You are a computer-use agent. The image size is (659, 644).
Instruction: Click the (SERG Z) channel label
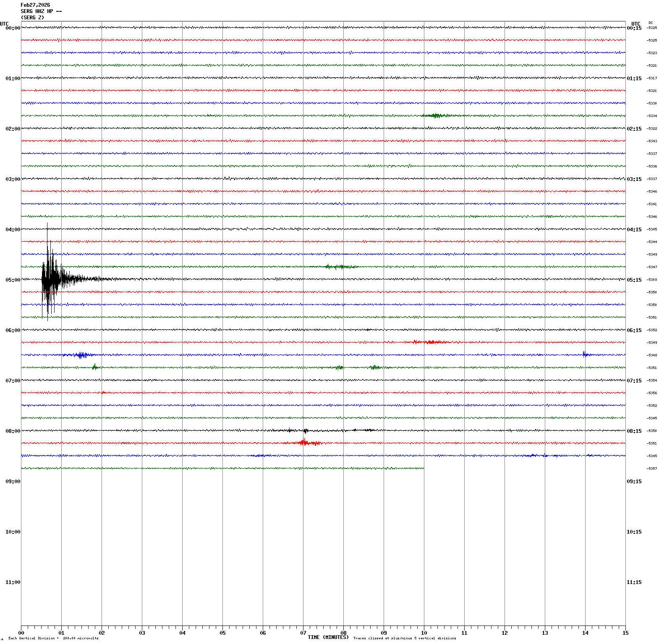click(32, 18)
